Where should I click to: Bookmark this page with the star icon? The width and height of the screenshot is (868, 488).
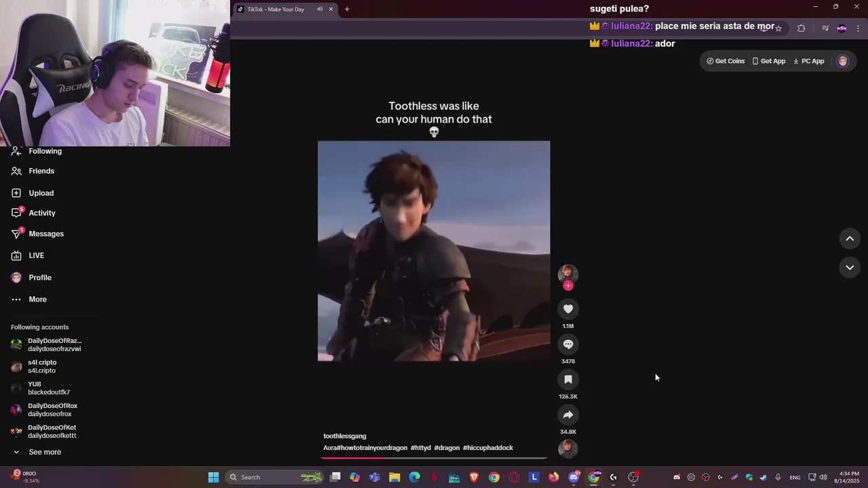(778, 28)
